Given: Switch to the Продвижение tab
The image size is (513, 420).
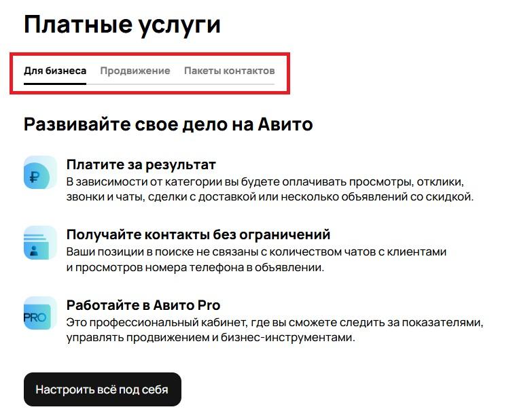Looking at the screenshot, I should (x=135, y=71).
